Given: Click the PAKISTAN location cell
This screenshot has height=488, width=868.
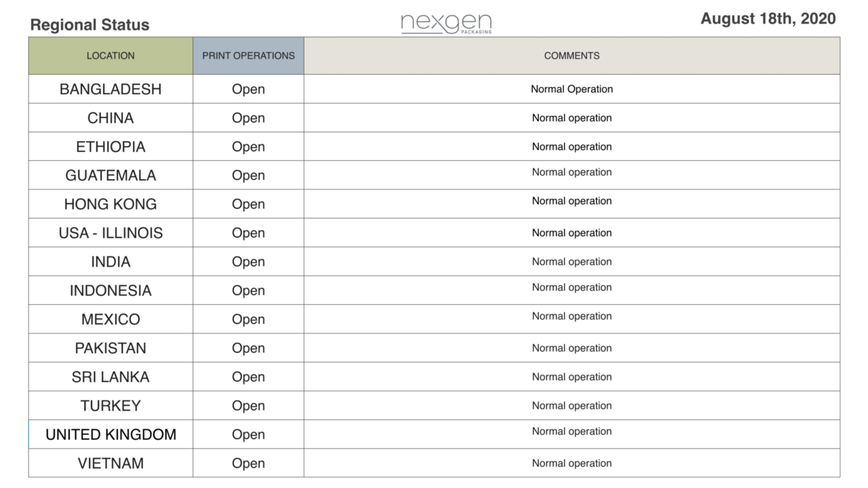Looking at the screenshot, I should pos(111,348).
